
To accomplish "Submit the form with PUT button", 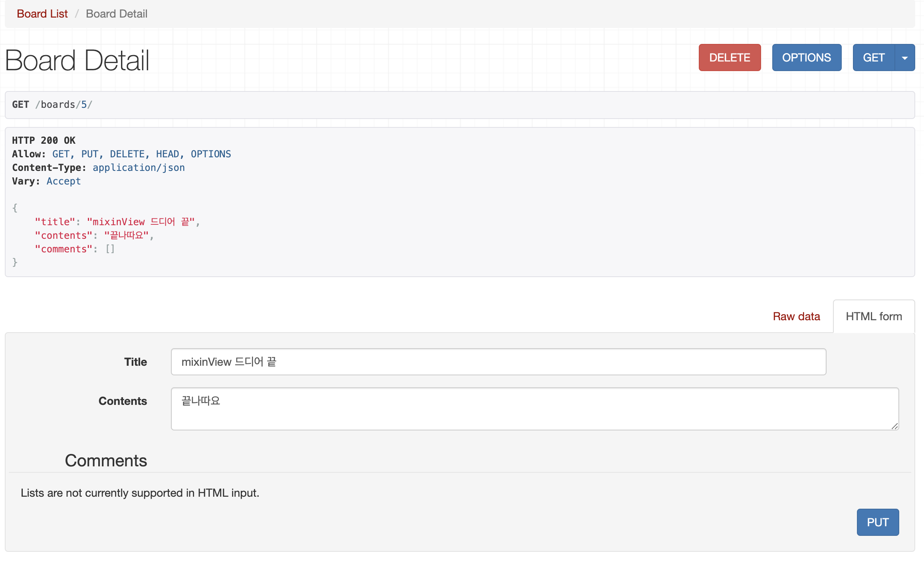I will (877, 522).
